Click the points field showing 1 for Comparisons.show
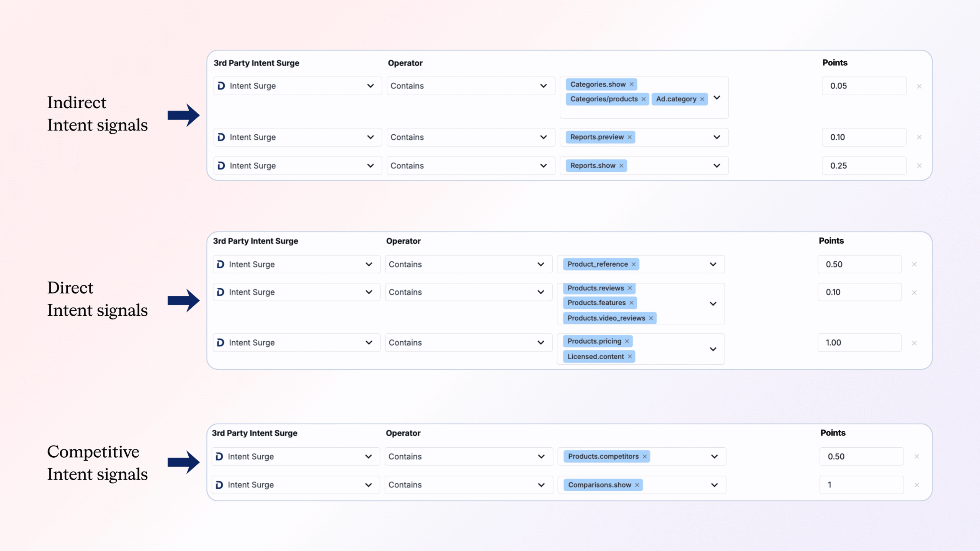Screen dimensions: 980x551 click(x=861, y=485)
